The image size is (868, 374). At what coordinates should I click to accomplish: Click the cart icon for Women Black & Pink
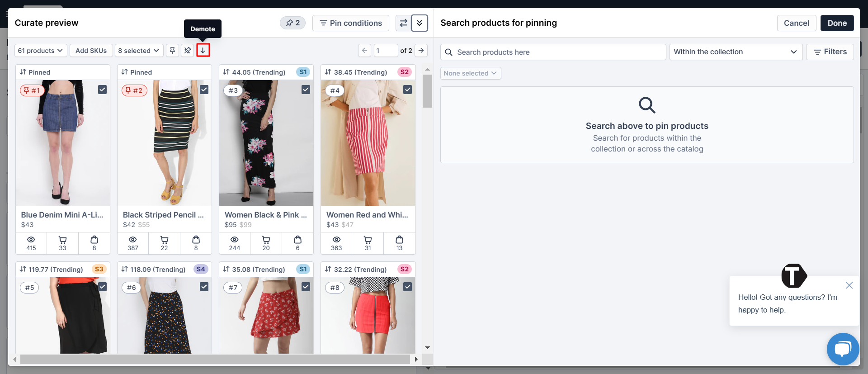tap(266, 239)
